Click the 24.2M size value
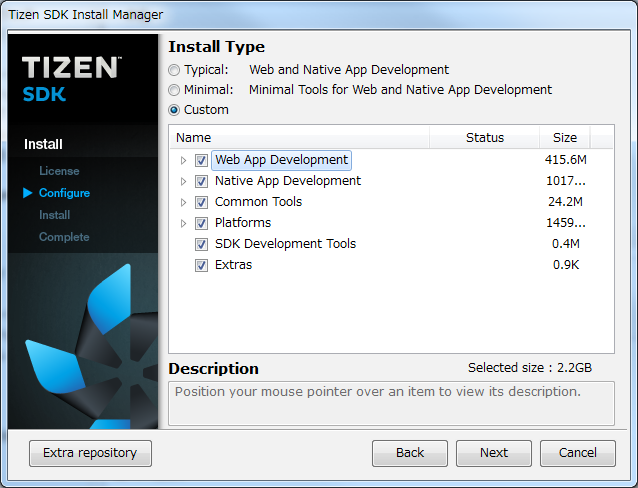638x488 pixels. 566,202
